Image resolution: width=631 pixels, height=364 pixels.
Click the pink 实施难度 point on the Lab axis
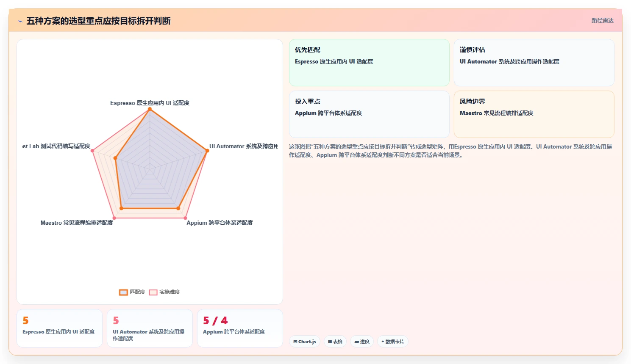pyautogui.click(x=92, y=151)
